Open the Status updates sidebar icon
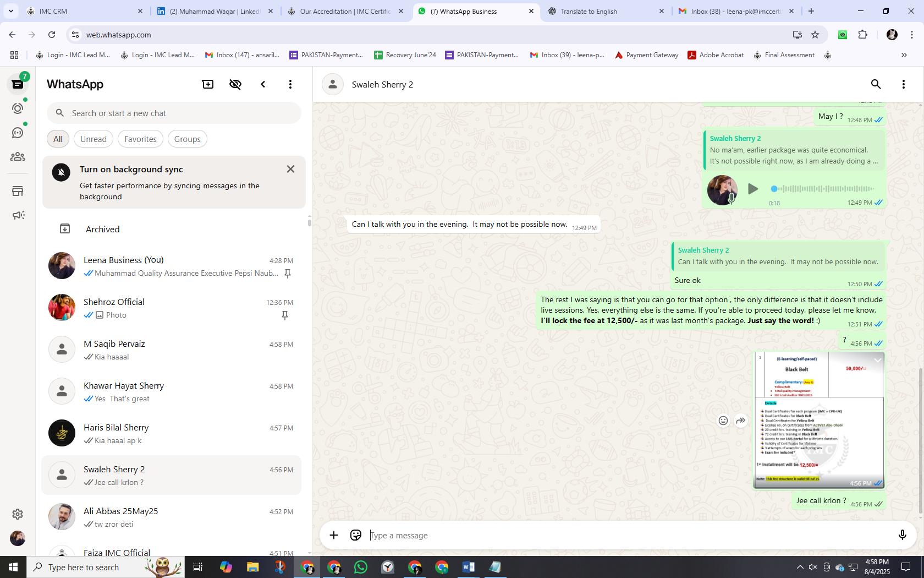The height and width of the screenshot is (578, 924). pyautogui.click(x=18, y=108)
